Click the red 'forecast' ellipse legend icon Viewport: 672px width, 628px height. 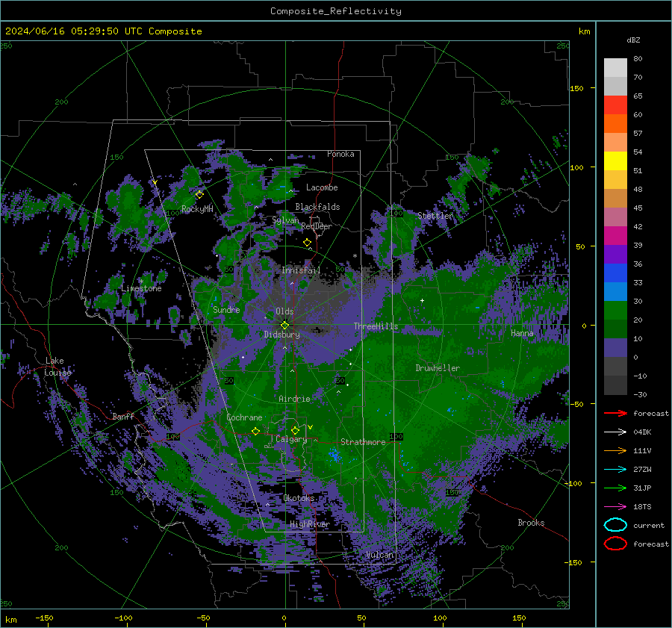click(615, 544)
